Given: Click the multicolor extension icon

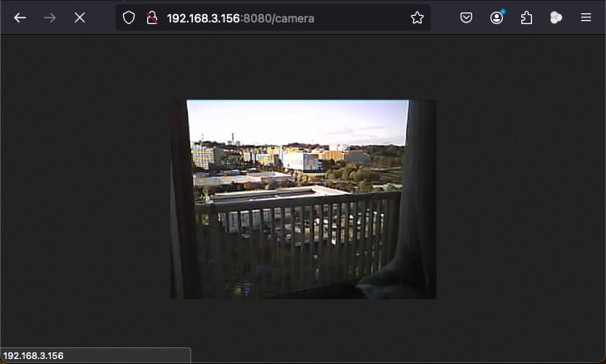Looking at the screenshot, I should coord(556,17).
